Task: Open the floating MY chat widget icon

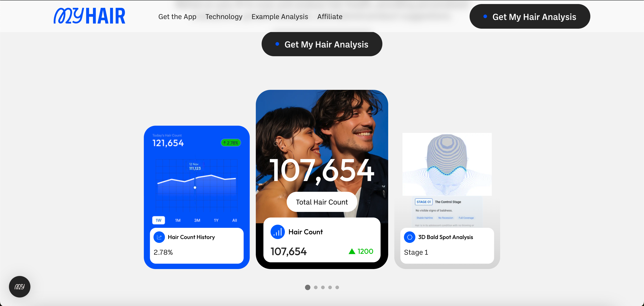Action: 20,287
